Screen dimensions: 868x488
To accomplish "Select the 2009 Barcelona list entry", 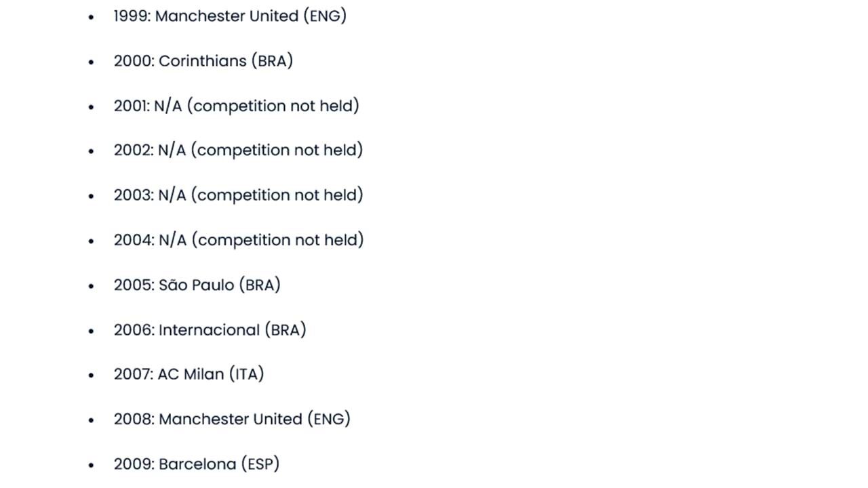I will pos(196,464).
